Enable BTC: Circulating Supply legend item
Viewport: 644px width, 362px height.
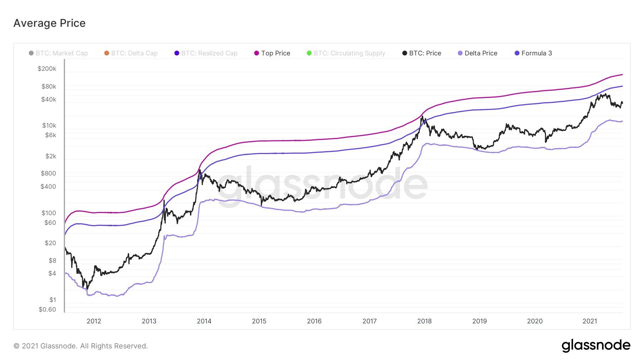coord(346,53)
